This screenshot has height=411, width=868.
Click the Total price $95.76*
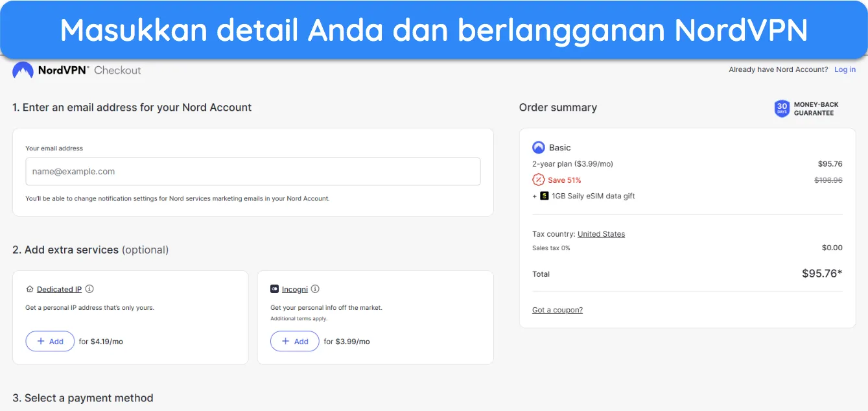tap(822, 274)
